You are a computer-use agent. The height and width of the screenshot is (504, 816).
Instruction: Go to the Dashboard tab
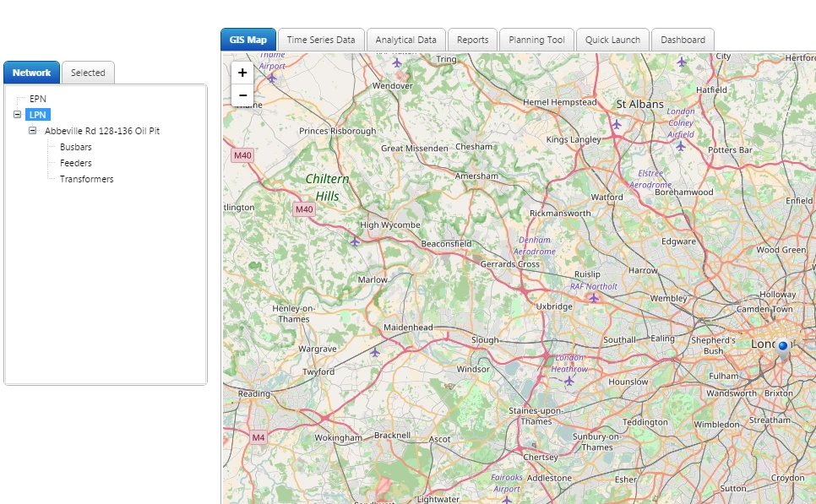pos(683,40)
